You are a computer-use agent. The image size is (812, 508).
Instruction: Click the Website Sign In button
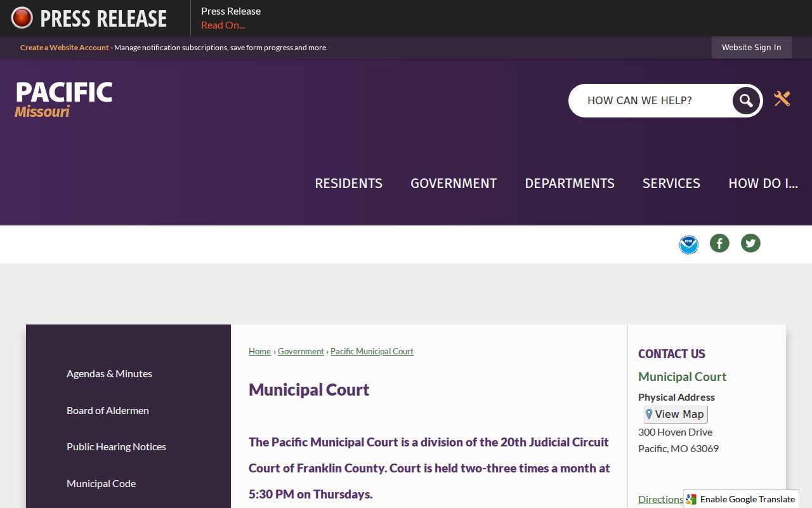coord(752,48)
